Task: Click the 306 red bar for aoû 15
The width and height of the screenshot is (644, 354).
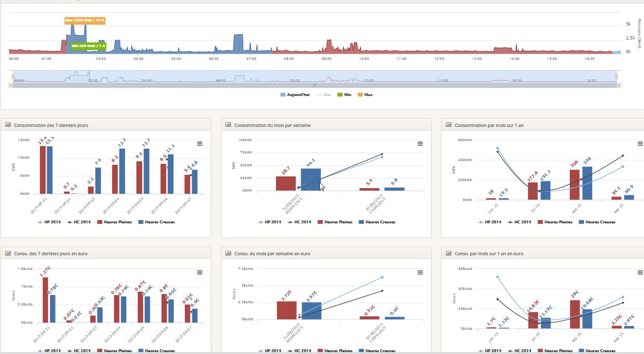Action: 575,184
